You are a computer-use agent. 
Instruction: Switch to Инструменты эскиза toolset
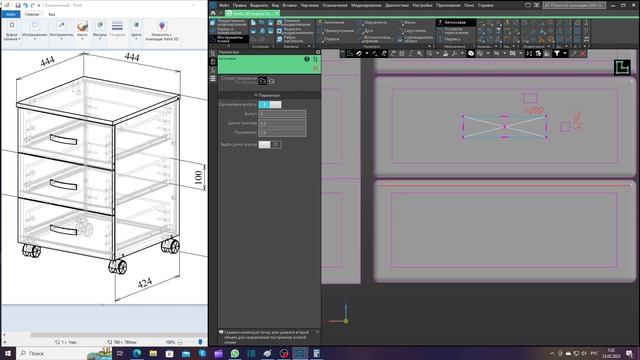(x=229, y=39)
